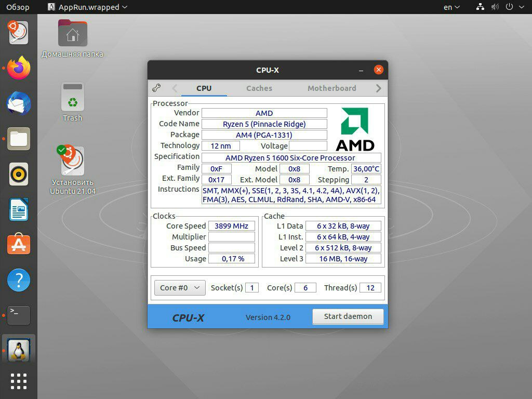The width and height of the screenshot is (532, 399).
Task: Launch Firefox from the dock
Action: [x=19, y=68]
